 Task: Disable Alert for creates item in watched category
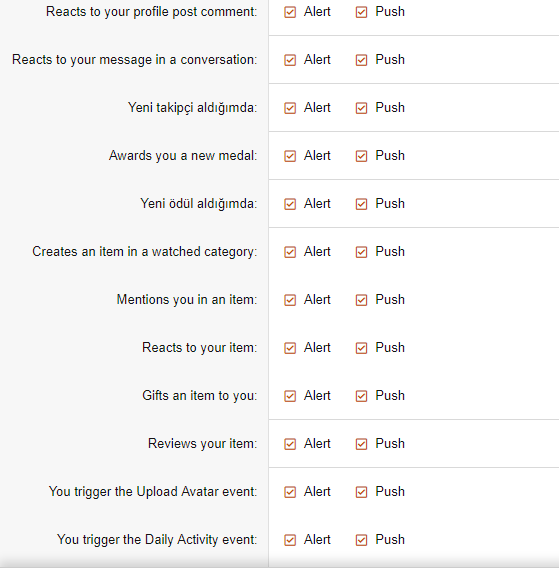point(290,252)
